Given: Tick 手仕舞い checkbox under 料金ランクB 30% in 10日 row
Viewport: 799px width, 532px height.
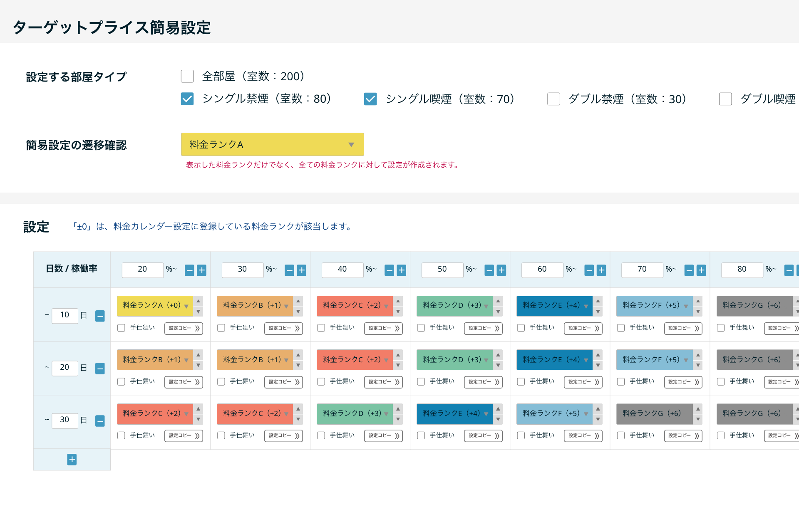Looking at the screenshot, I should point(221,328).
